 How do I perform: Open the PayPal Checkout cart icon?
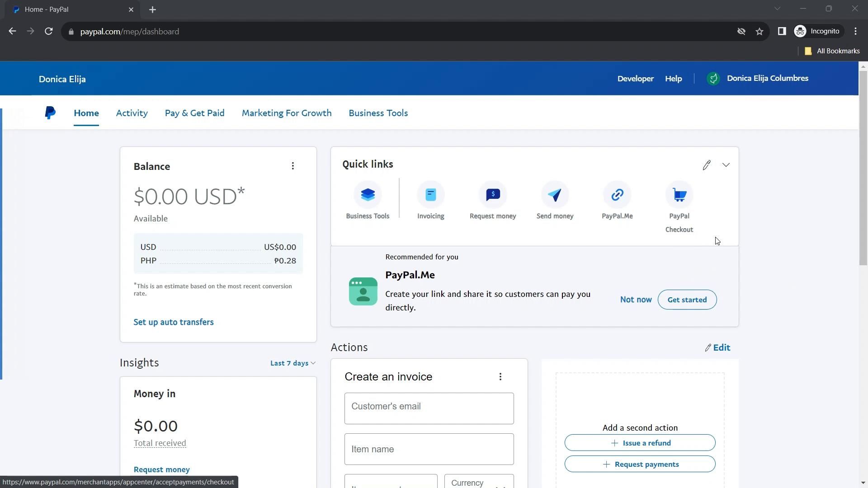(679, 195)
